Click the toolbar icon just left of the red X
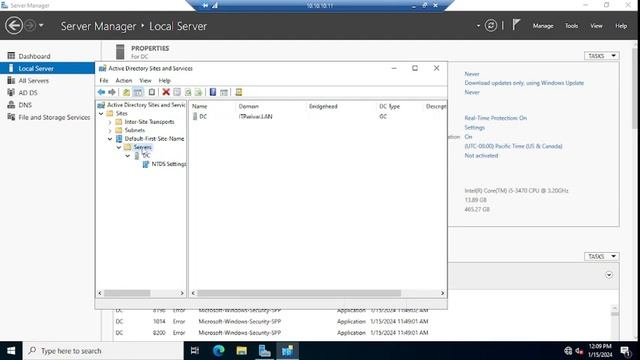640x360 pixels. point(152,92)
